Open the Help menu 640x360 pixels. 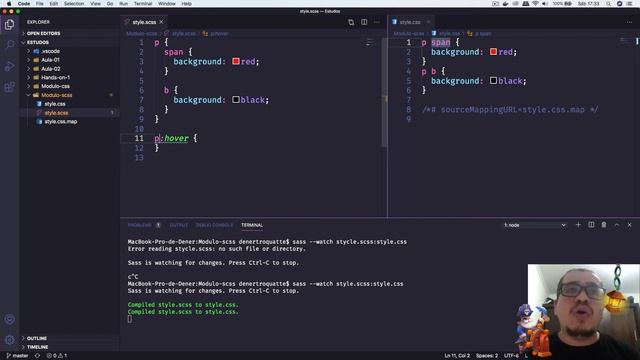pos(187,4)
